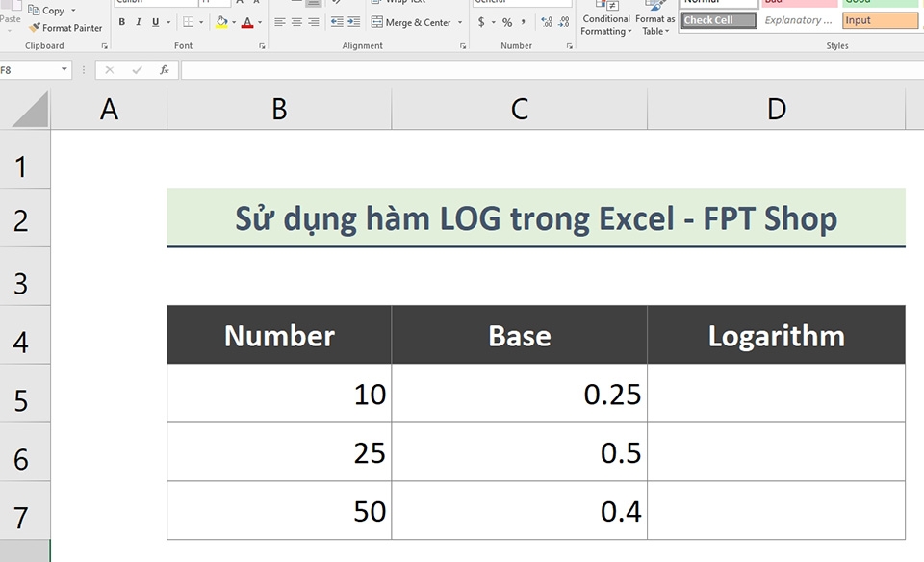Select row 4 header
This screenshot has width=924, height=562.
point(25,335)
